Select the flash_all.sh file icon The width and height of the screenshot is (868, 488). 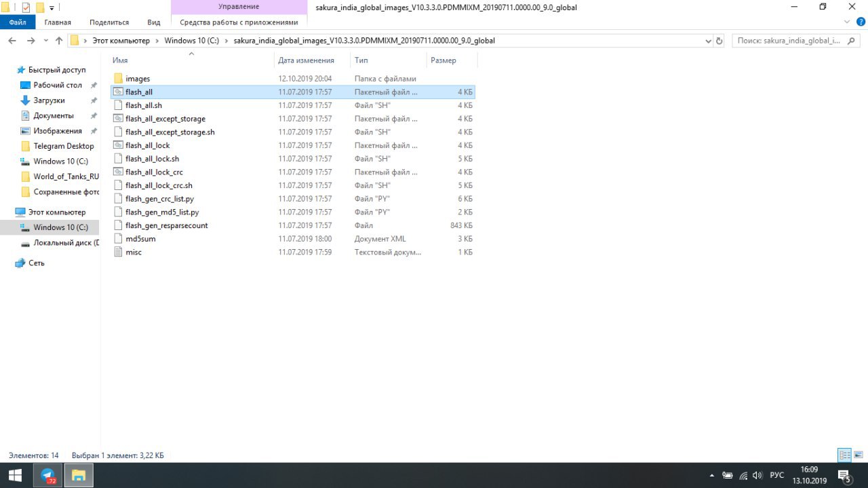click(x=118, y=105)
